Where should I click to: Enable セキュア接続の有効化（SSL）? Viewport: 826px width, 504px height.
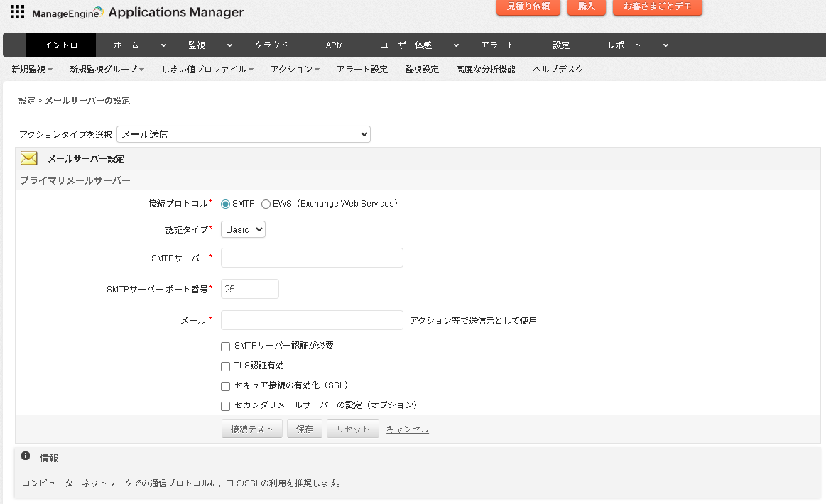pyautogui.click(x=225, y=385)
